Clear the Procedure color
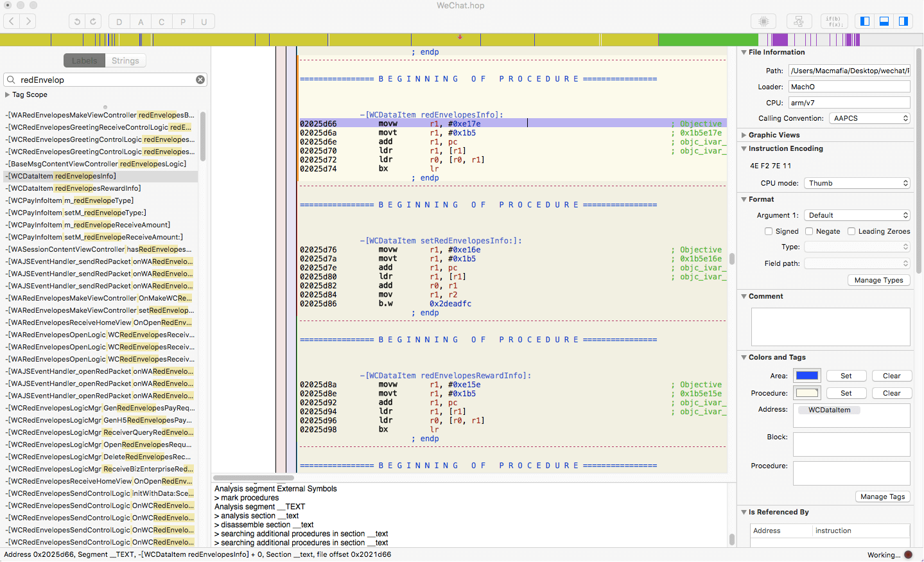The height and width of the screenshot is (562, 924). 891,393
